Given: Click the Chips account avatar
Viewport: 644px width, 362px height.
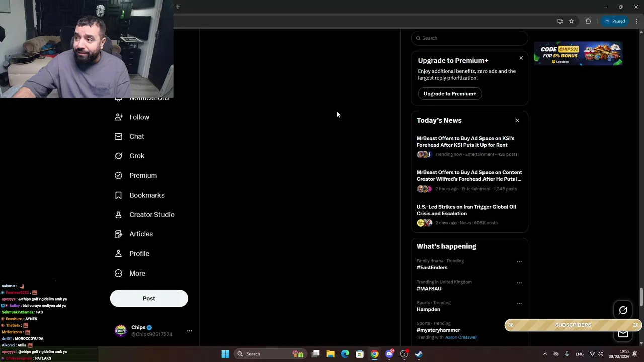Looking at the screenshot, I should pyautogui.click(x=121, y=331).
